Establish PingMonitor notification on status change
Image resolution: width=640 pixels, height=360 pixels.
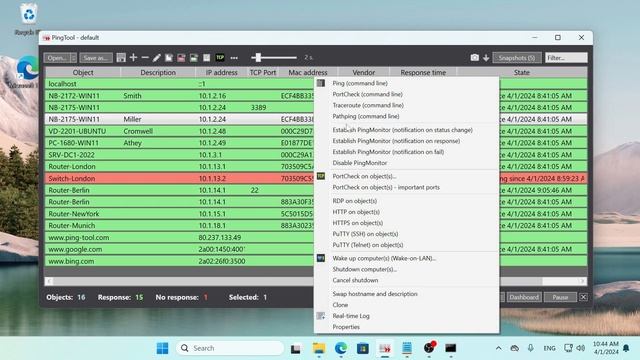[402, 130]
